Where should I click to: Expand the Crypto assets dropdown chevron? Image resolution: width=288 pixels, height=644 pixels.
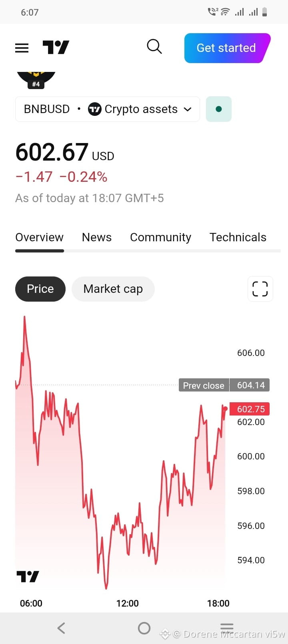188,109
